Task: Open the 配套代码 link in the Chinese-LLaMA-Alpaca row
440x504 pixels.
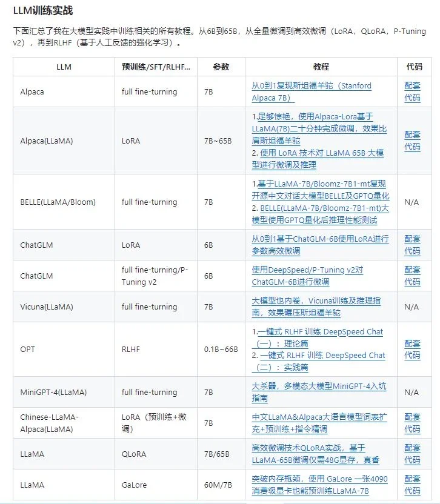Action: coord(412,423)
